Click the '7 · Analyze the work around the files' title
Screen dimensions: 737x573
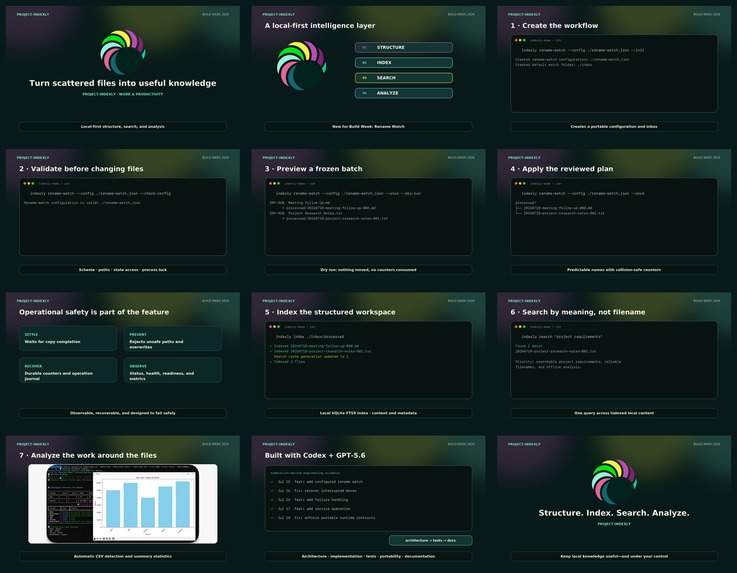[x=88, y=455]
